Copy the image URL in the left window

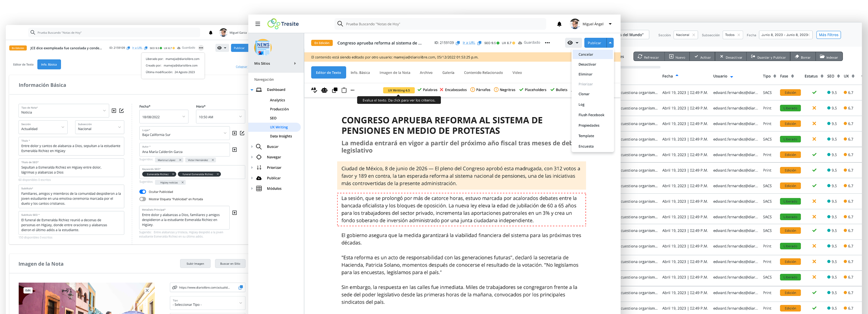[240, 287]
